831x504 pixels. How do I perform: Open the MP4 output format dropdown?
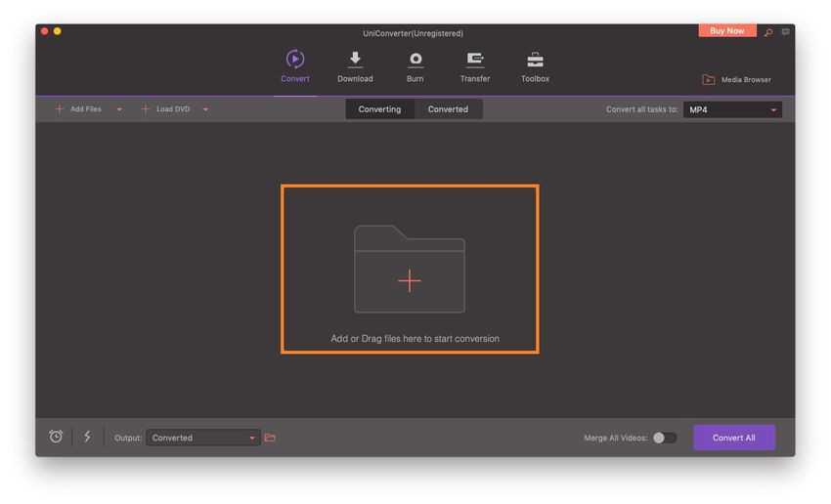[x=732, y=109]
